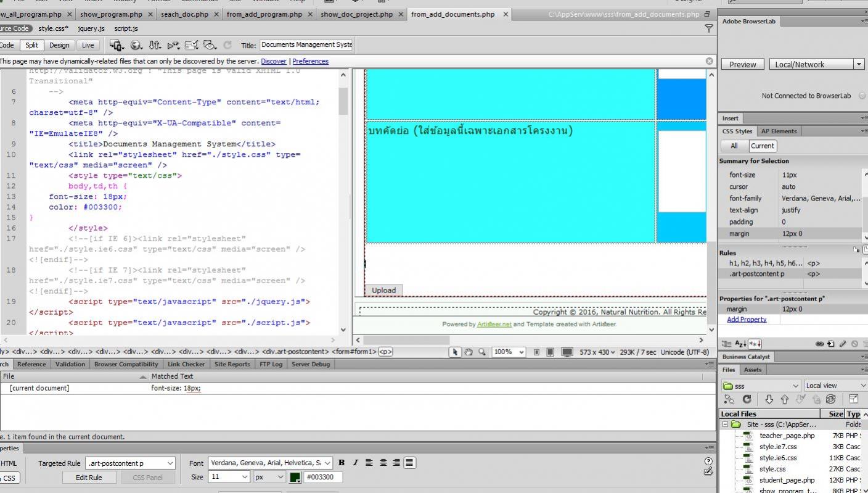
Task: Dismiss the dynamically-related files info bar
Action: 710,61
